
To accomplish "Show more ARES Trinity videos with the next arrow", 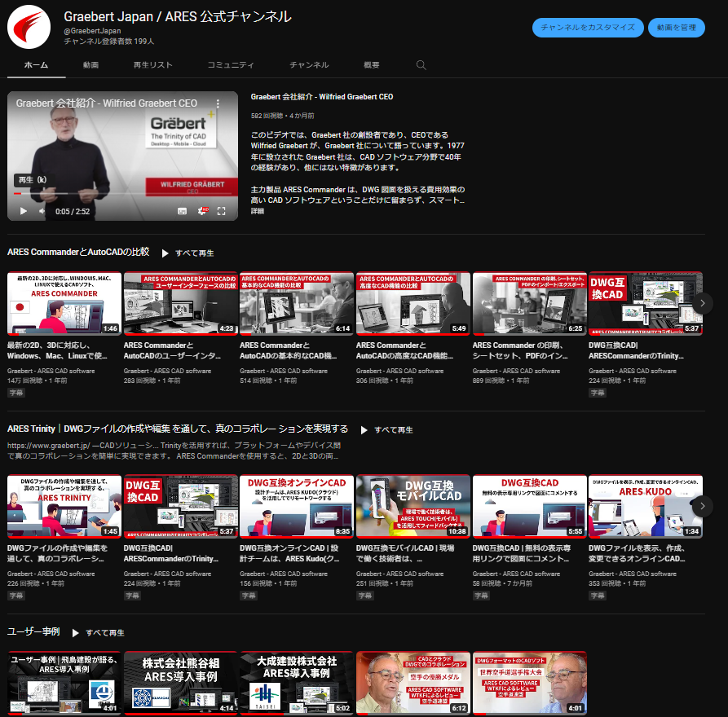I will (x=702, y=505).
